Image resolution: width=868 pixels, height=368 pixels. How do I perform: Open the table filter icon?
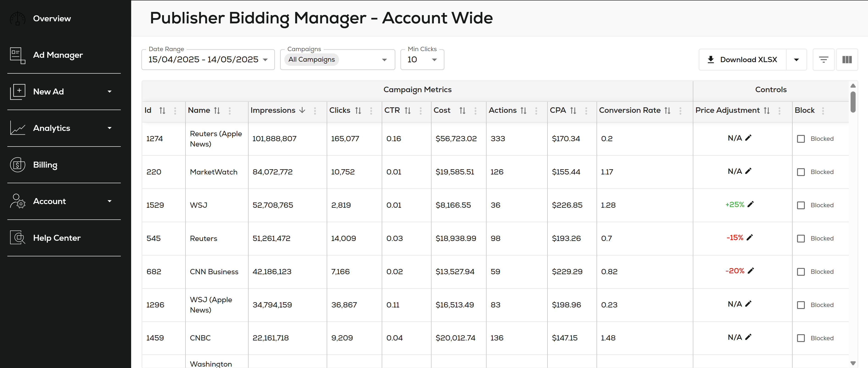[x=824, y=60]
